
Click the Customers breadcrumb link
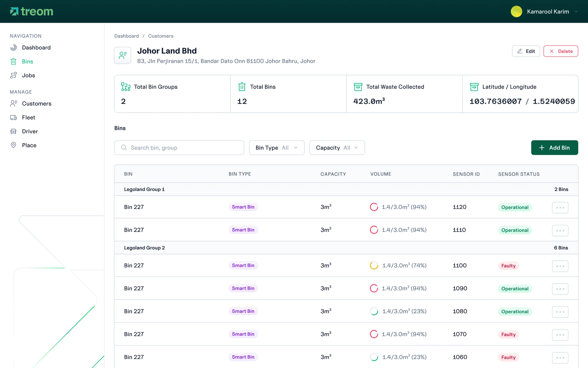coord(161,36)
